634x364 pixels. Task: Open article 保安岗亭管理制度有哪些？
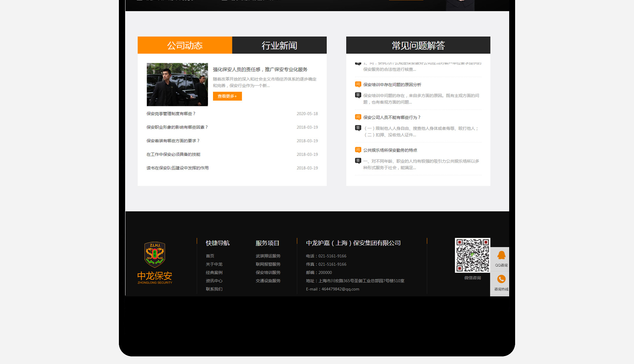coord(171,114)
